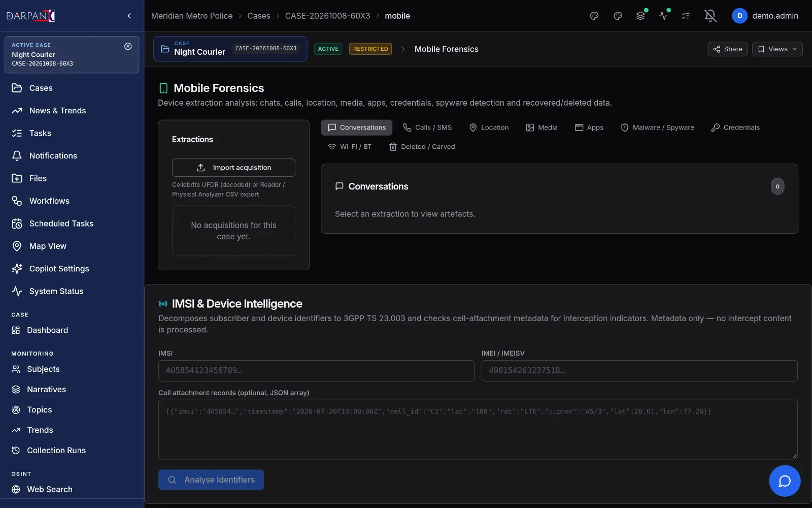
Task: Open News & Trends in the sidebar
Action: [72, 111]
